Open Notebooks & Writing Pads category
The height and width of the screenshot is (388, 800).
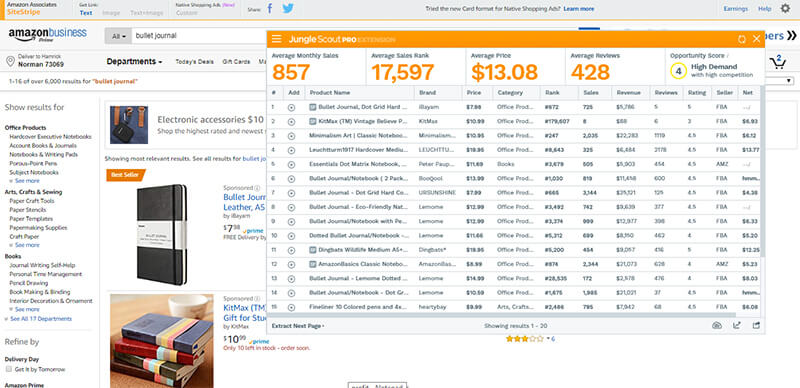click(x=43, y=155)
